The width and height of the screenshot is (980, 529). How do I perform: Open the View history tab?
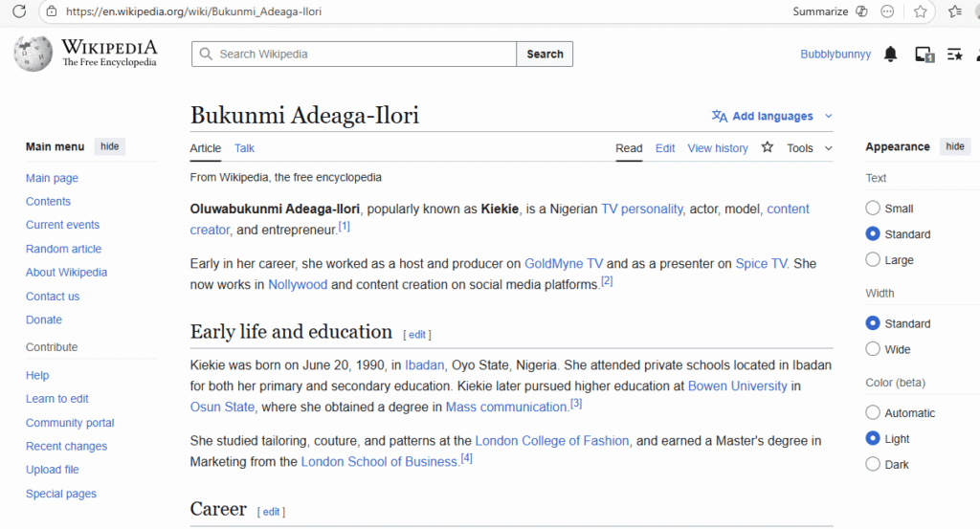pyautogui.click(x=717, y=148)
